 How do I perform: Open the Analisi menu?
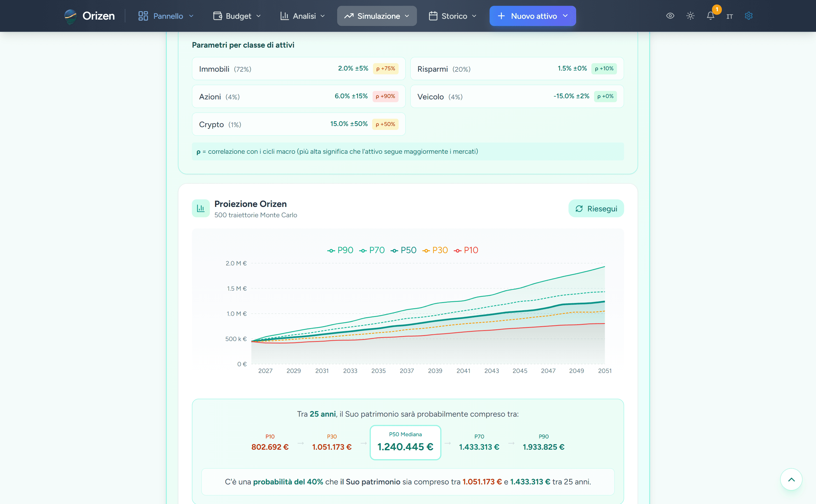[303, 16]
